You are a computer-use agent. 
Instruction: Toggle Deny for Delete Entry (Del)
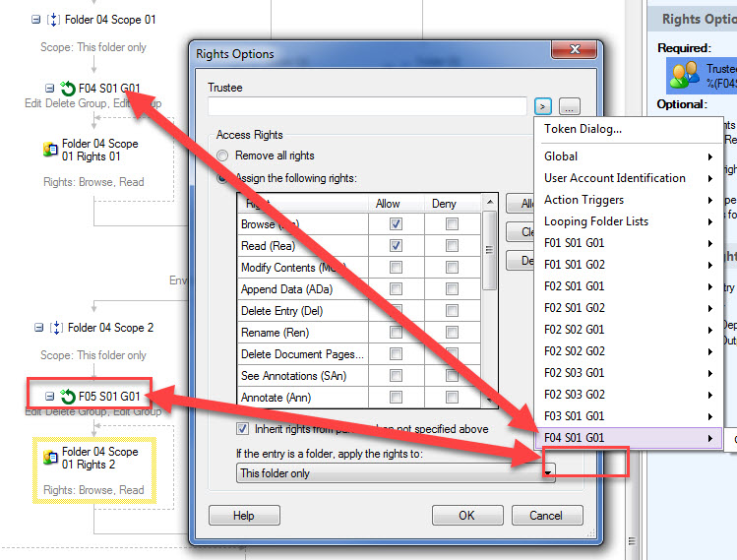(452, 311)
